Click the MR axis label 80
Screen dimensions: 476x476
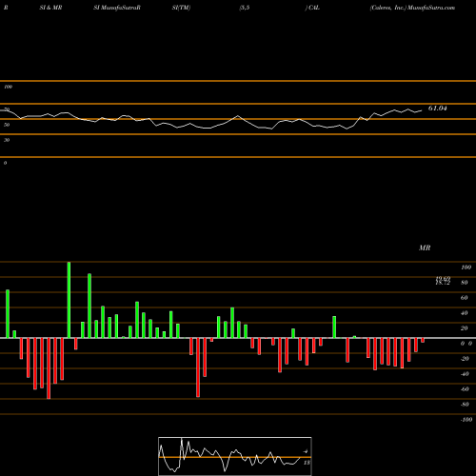(465, 283)
